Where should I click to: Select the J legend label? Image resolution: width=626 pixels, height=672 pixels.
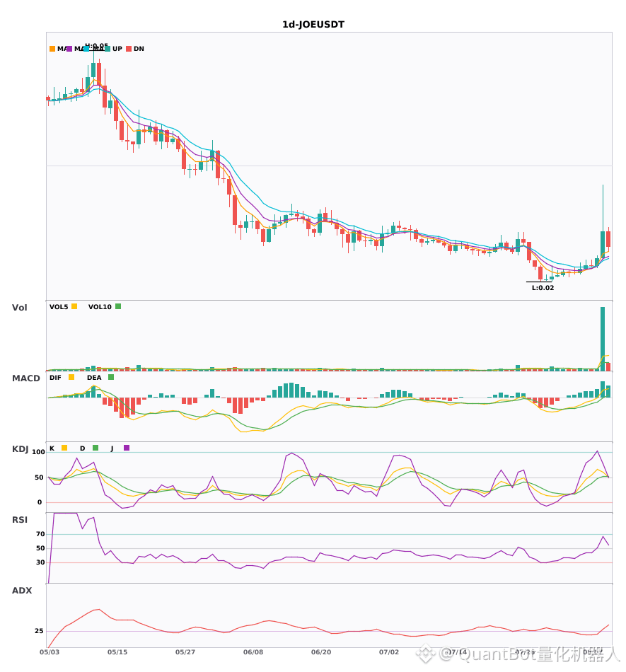click(x=112, y=448)
